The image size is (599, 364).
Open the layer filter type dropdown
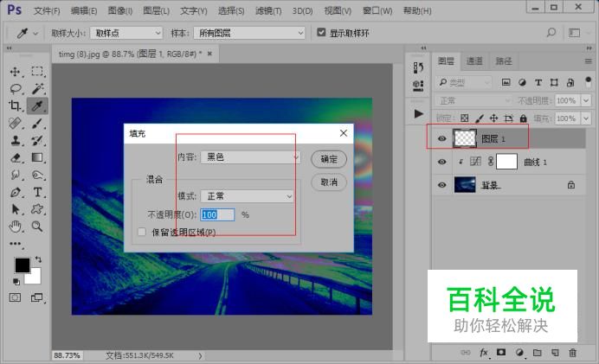click(464, 82)
